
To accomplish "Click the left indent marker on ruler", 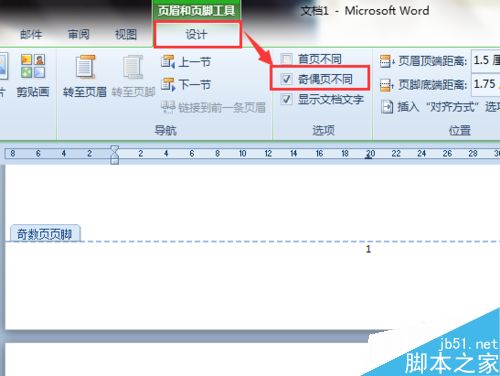I will click(115, 160).
